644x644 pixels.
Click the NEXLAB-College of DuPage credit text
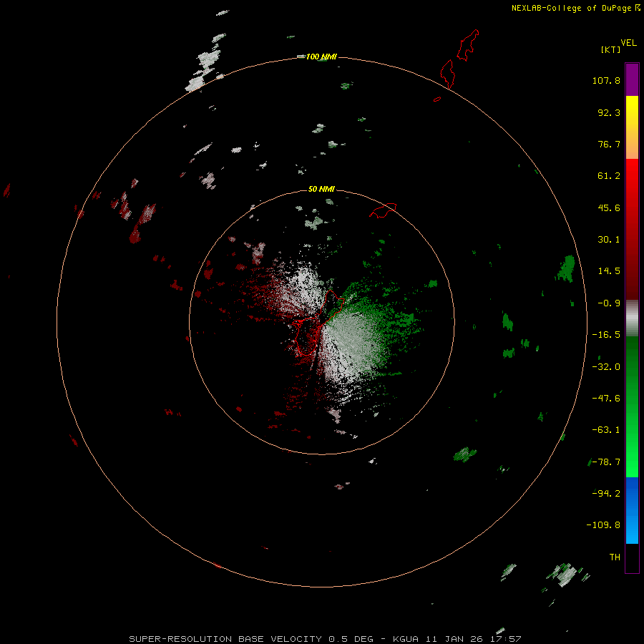571,8
